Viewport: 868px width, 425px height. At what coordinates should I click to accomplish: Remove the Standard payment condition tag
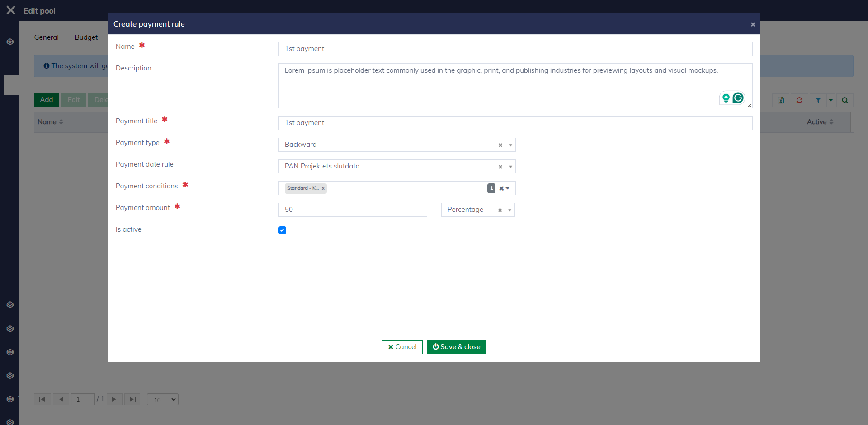click(323, 188)
